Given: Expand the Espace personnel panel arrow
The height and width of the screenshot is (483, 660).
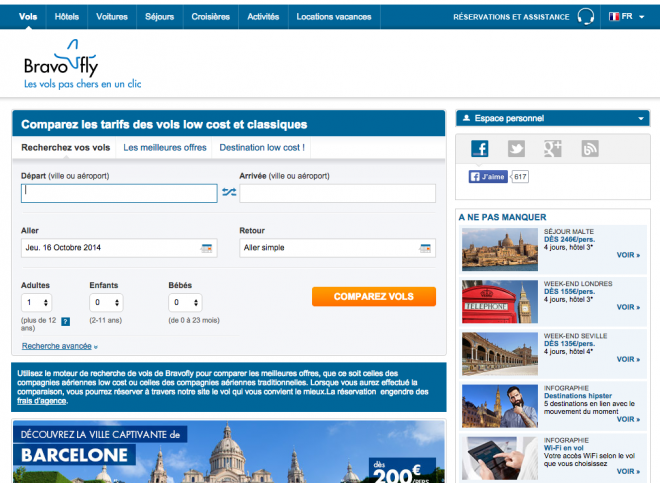Looking at the screenshot, I should 641,119.
